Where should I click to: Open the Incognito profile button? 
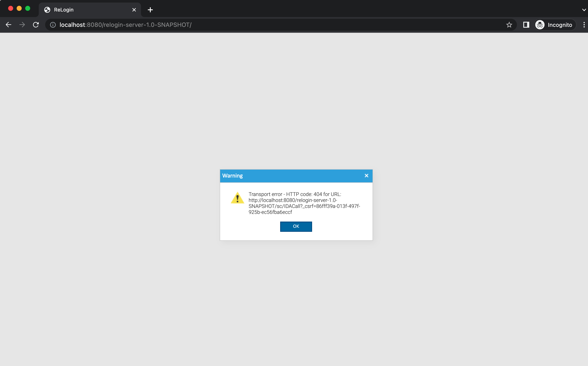tap(555, 25)
